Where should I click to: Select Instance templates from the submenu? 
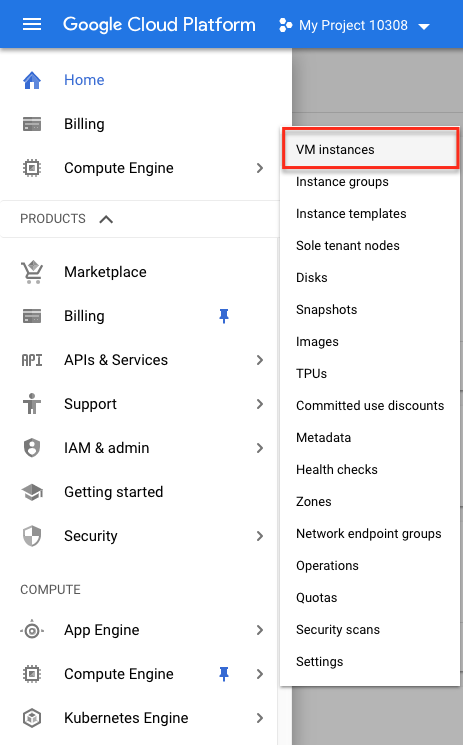351,214
